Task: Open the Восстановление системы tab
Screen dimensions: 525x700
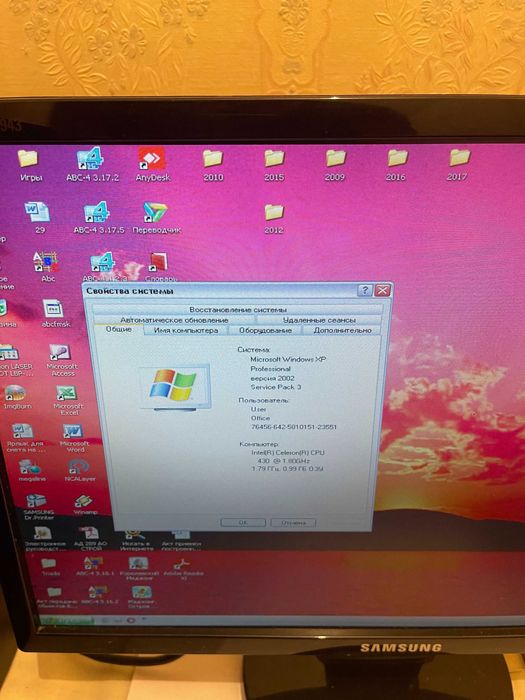Action: point(238,309)
